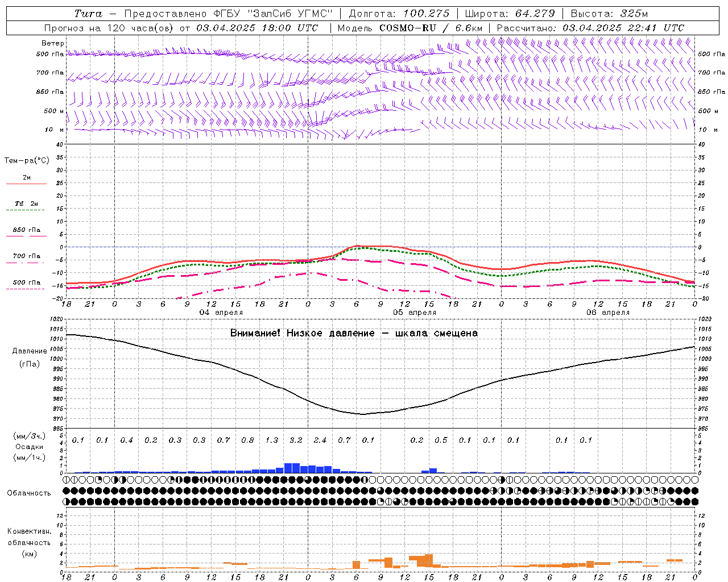This screenshot has height=582, width=728.
Task: Click the Конвективн. convective cloud label
Action: coord(29,531)
